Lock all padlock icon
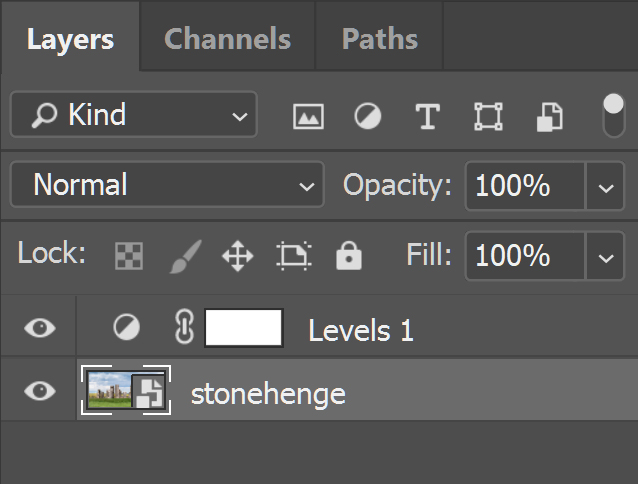This screenshot has height=484, width=638. (348, 256)
